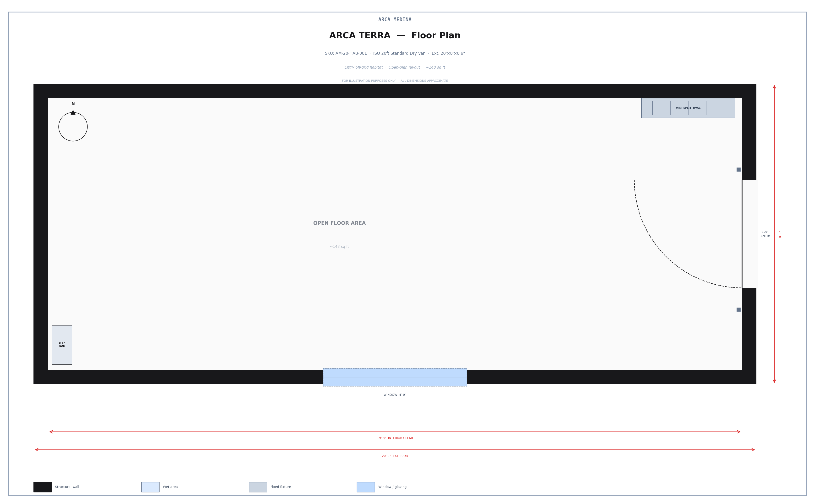This screenshot has height=504, width=815.
Task: Click the WINDOW 4'-0" label
Action: tap(395, 395)
